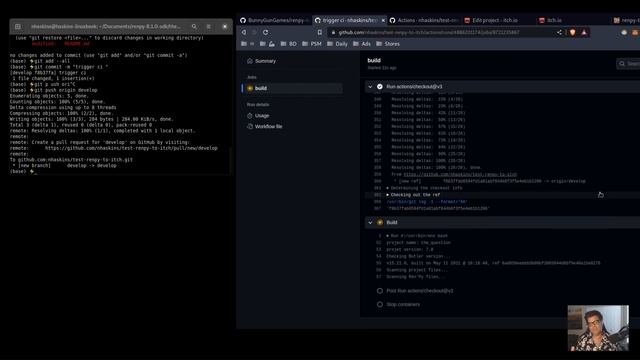640x360 pixels.
Task: Click the terminal search magnifier icon
Action: 194,27
